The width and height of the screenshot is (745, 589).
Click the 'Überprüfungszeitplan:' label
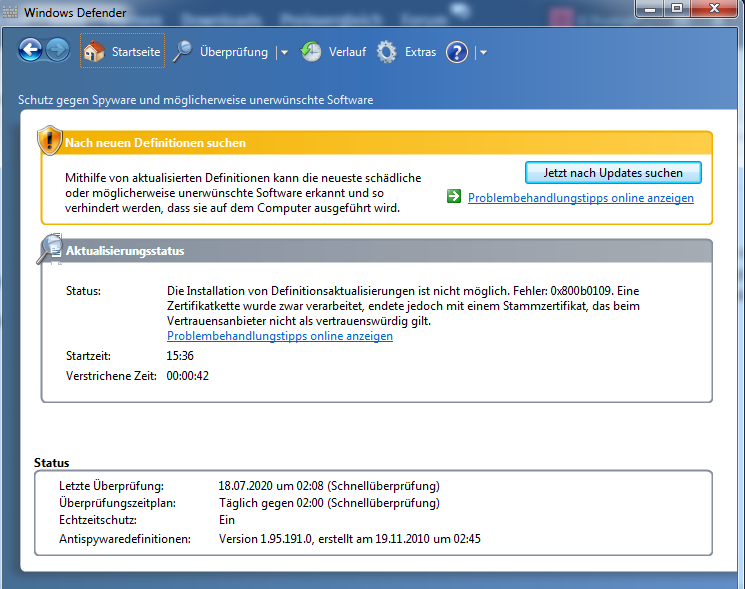pos(117,503)
